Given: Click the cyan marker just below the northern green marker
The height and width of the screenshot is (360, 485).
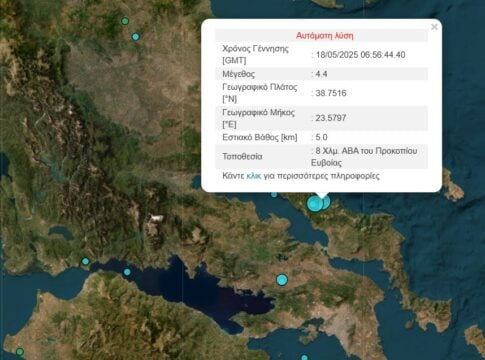Looking at the screenshot, I should point(135,37).
